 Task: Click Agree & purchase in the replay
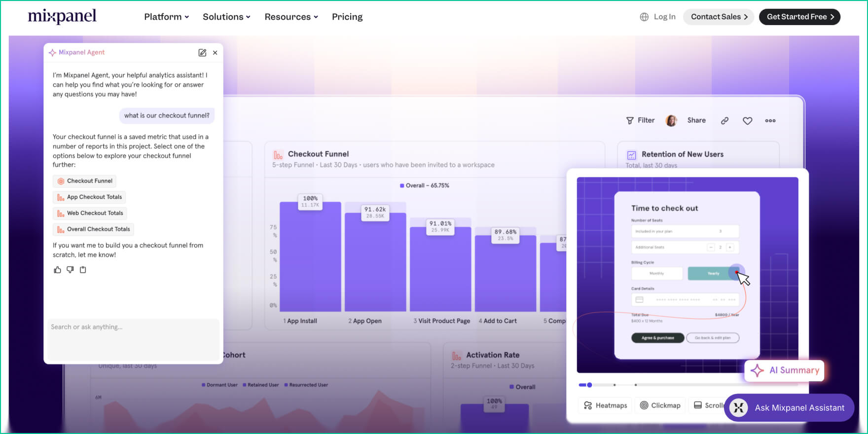[658, 338]
